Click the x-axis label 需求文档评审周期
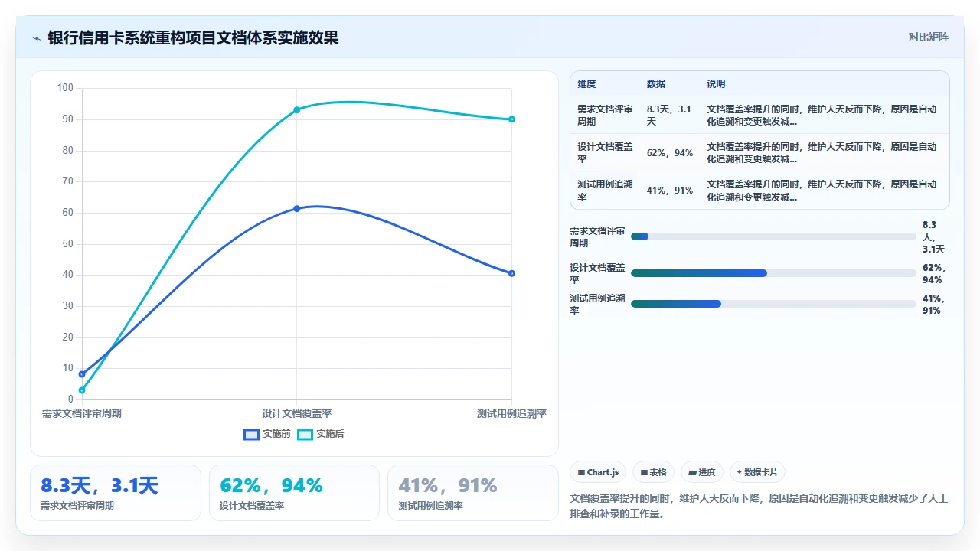This screenshot has height=551, width=980. (x=82, y=413)
